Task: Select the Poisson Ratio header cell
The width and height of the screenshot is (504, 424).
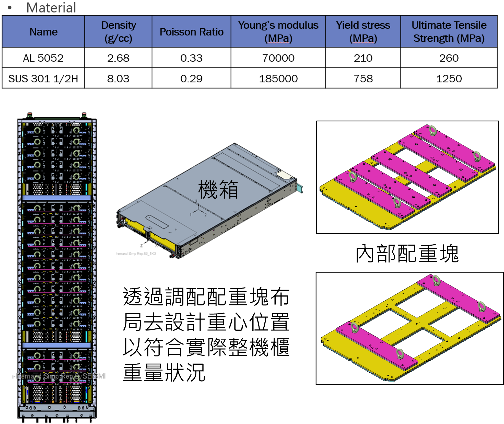Action: [191, 32]
